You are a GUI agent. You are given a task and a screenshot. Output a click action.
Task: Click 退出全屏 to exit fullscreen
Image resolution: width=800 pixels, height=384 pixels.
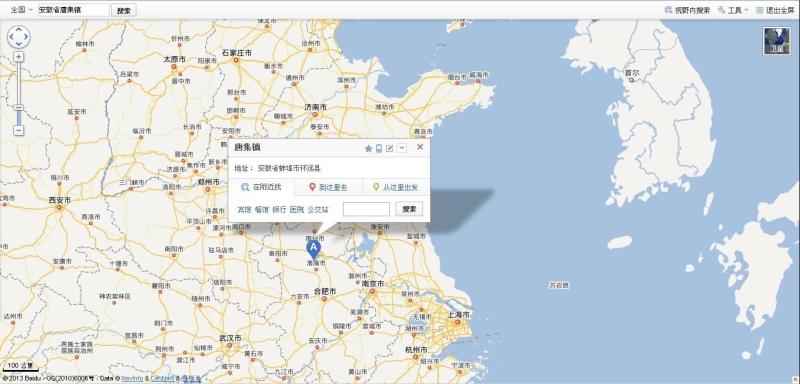(775, 10)
